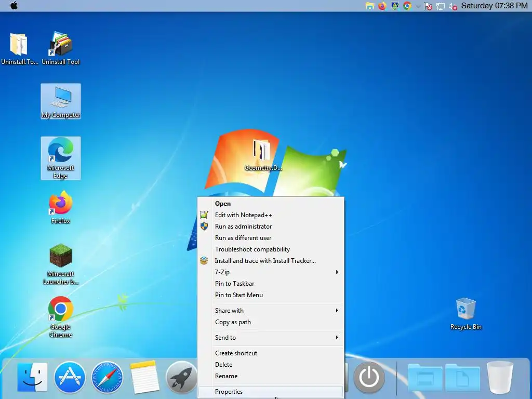Choose Open from the context menu
Screen dimensions: 532x399
pos(271,204)
